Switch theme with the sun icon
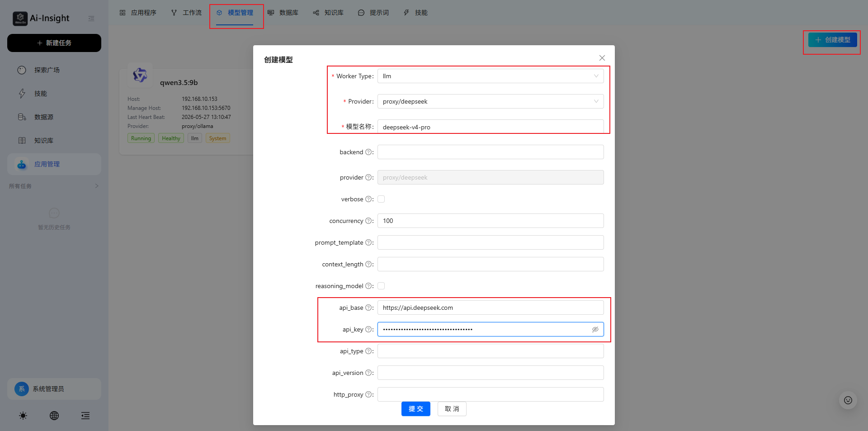 point(23,416)
